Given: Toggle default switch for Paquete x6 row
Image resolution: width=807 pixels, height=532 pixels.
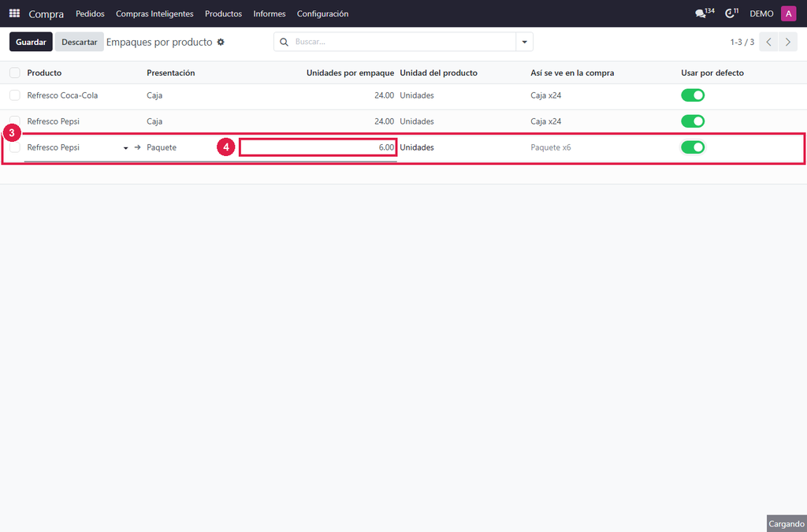Looking at the screenshot, I should [693, 147].
